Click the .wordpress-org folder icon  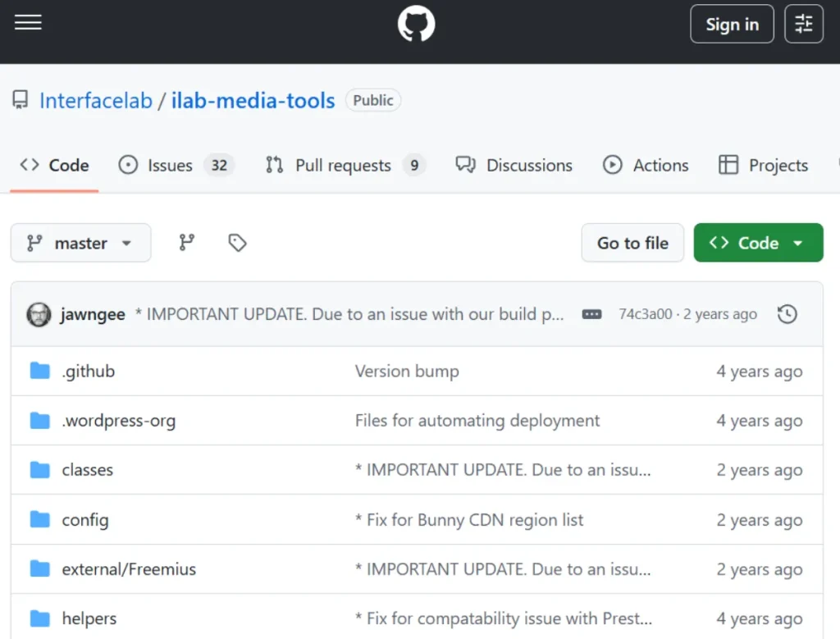click(x=39, y=421)
